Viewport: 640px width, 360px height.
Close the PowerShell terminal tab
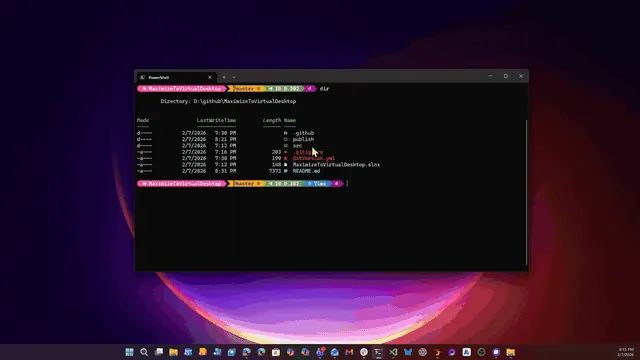(210, 77)
